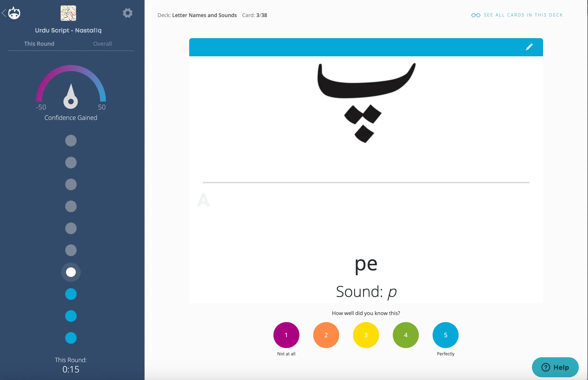Toggle the round progress circle indicator 9th
The height and width of the screenshot is (380, 588).
[70, 316]
